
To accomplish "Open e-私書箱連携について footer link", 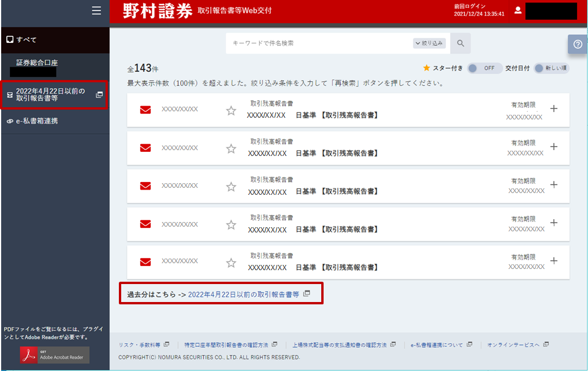I will (x=437, y=345).
